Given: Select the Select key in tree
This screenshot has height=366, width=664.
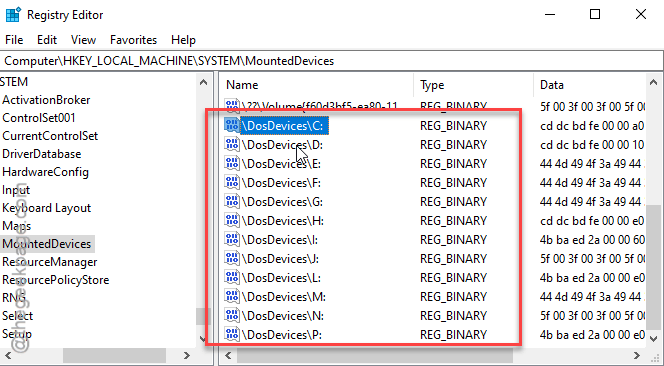Looking at the screenshot, I should (x=17, y=316).
